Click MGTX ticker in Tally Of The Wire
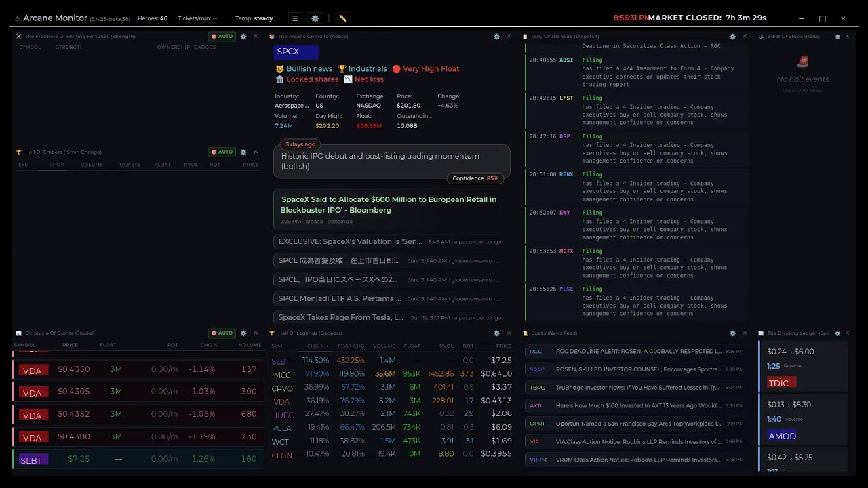Screen dimensions: 868x488 (566, 251)
